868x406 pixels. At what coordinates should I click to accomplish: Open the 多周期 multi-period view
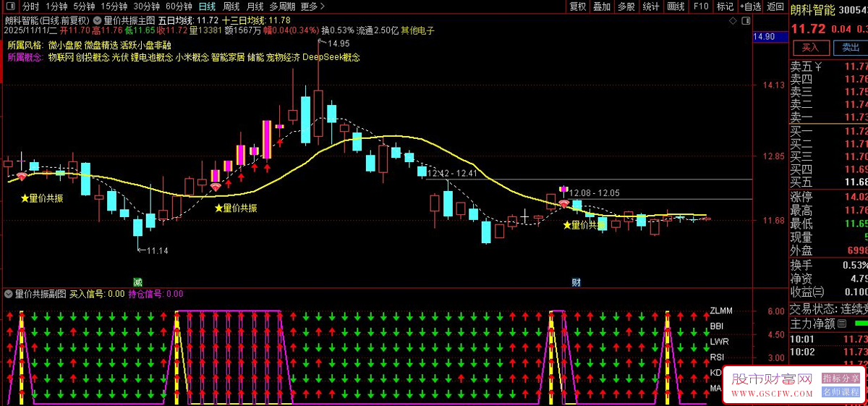click(282, 7)
